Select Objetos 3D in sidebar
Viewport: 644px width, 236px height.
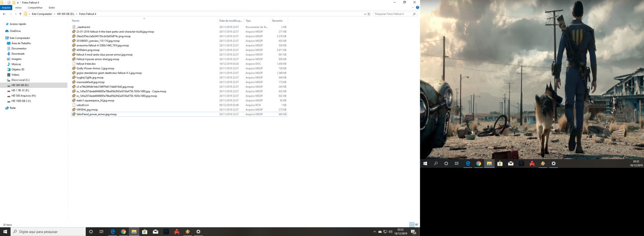click(x=18, y=69)
